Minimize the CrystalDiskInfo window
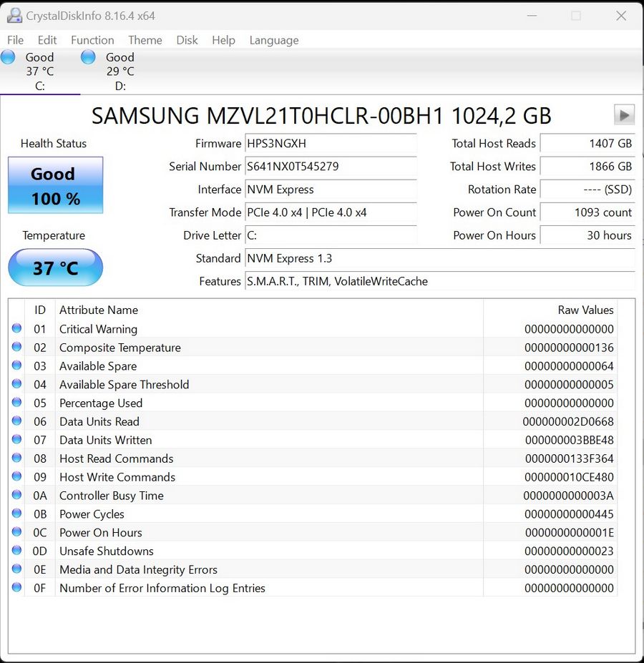 point(532,16)
